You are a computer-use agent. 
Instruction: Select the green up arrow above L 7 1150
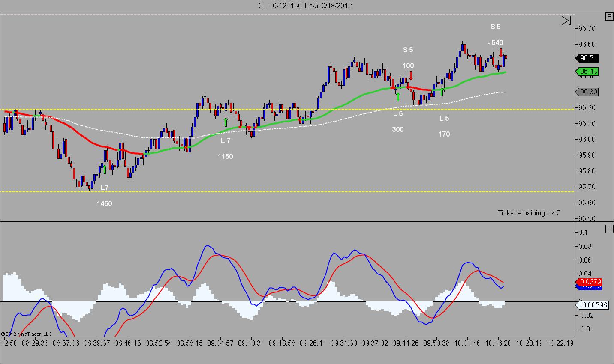coord(226,122)
